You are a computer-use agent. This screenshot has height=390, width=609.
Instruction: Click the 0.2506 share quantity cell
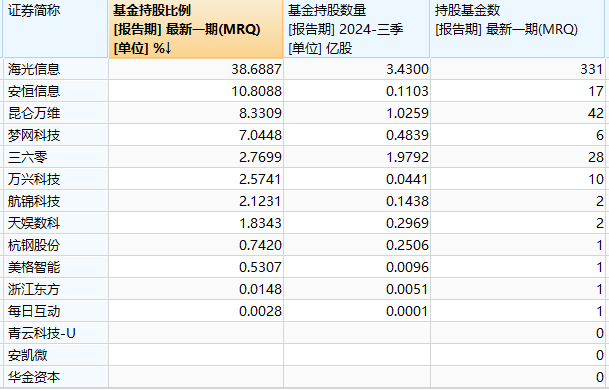tap(357, 245)
